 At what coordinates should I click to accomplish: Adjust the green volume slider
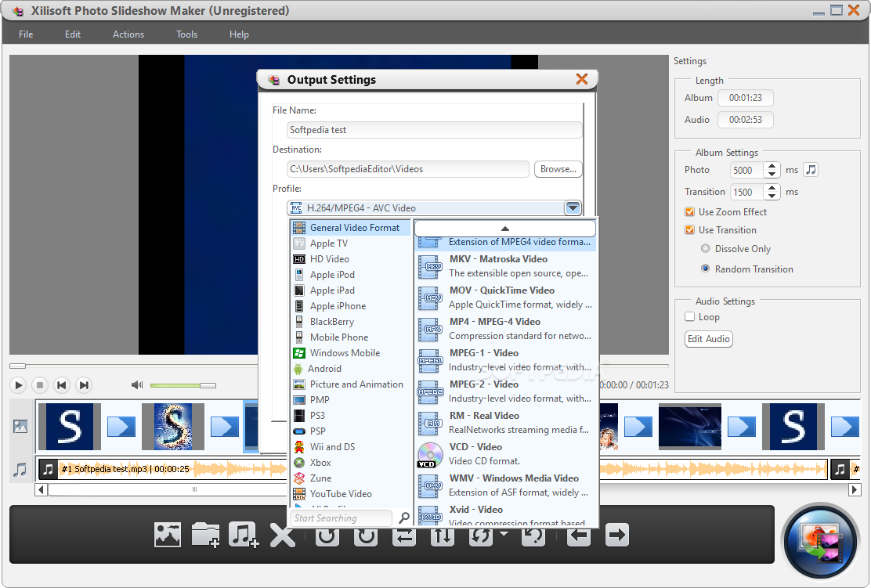[183, 385]
